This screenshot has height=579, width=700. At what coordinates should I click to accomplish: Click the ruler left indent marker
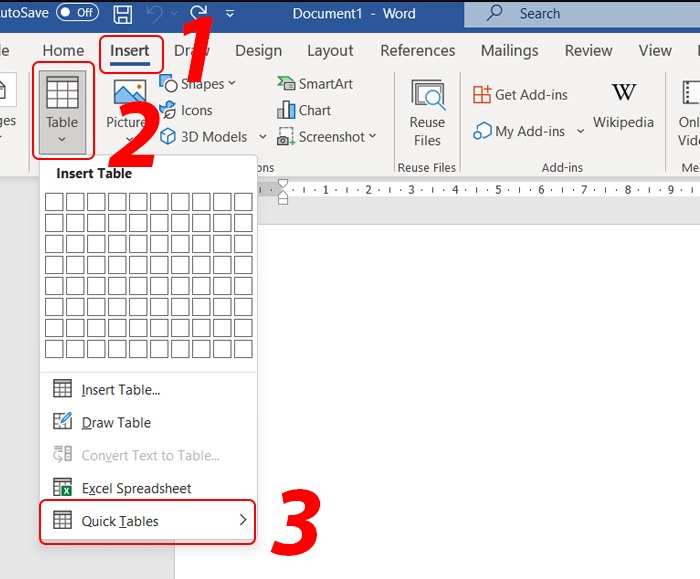[x=283, y=200]
